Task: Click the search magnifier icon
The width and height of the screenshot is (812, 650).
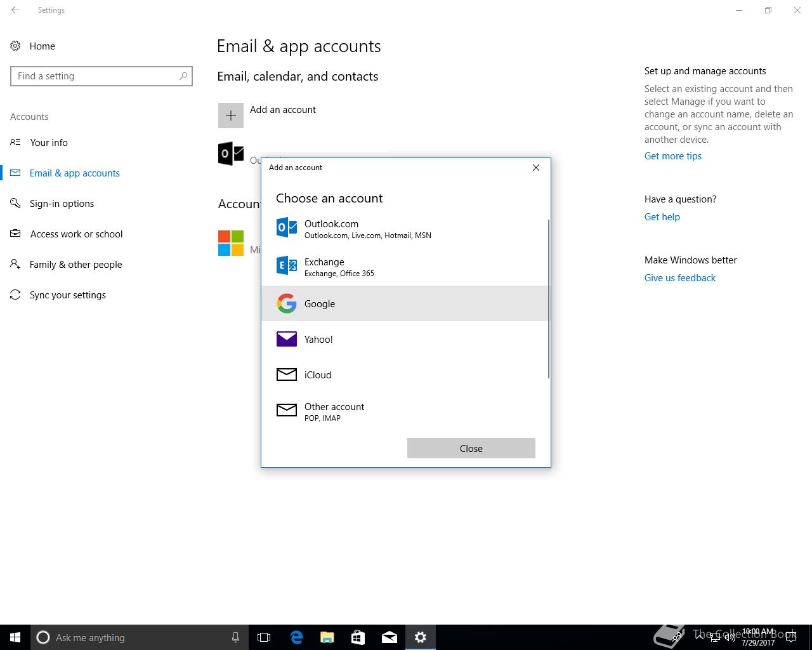Action: point(183,76)
